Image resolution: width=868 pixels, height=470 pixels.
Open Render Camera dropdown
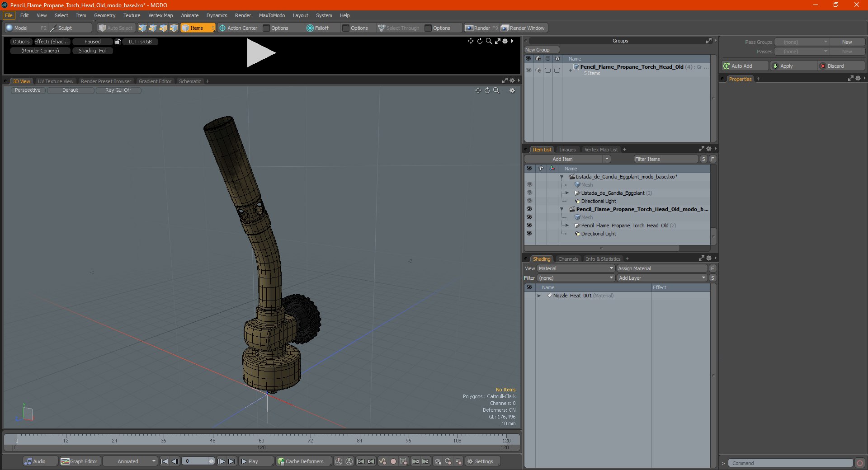(40, 51)
